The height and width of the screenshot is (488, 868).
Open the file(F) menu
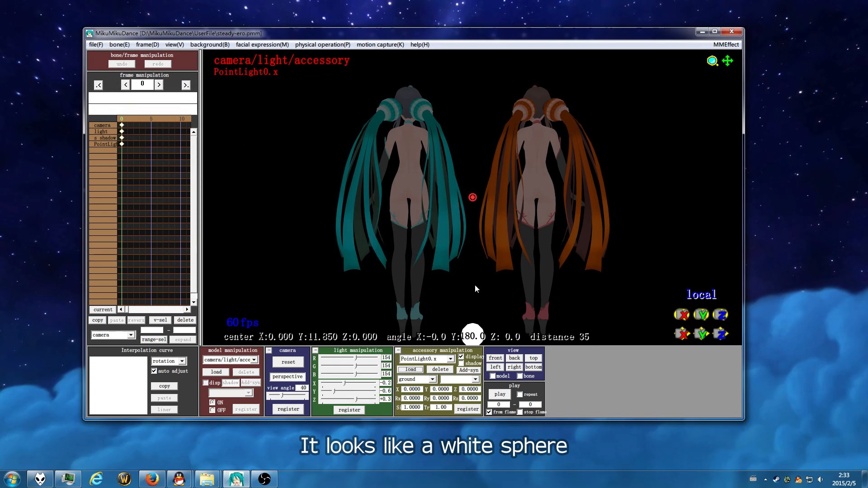(x=96, y=45)
